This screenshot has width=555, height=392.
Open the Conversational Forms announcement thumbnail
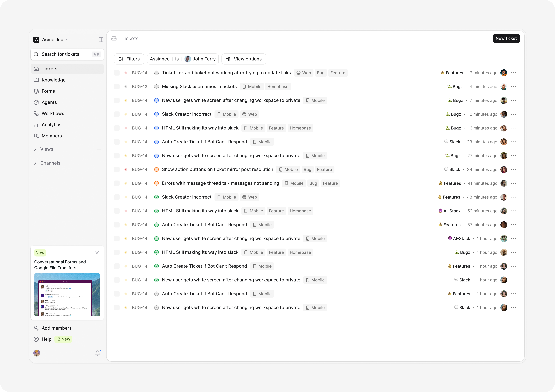point(67,295)
